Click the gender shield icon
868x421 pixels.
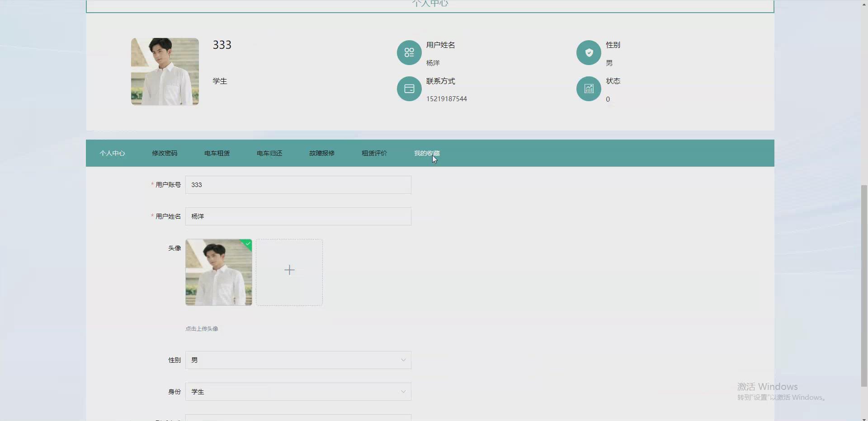589,53
